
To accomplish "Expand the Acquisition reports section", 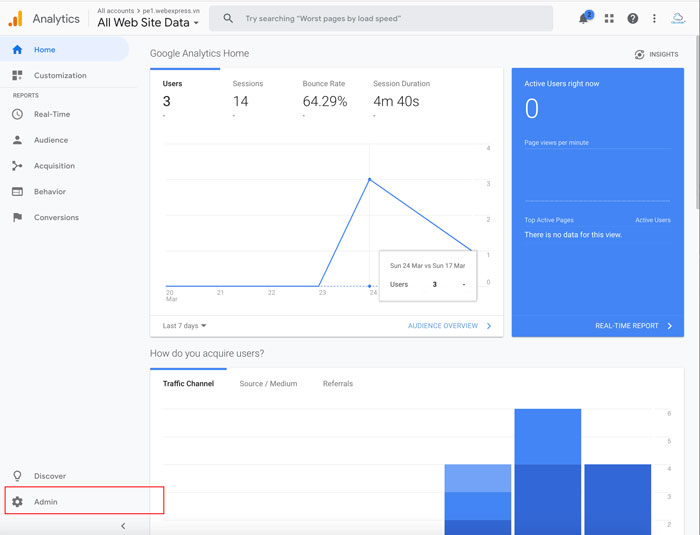I will pos(54,166).
